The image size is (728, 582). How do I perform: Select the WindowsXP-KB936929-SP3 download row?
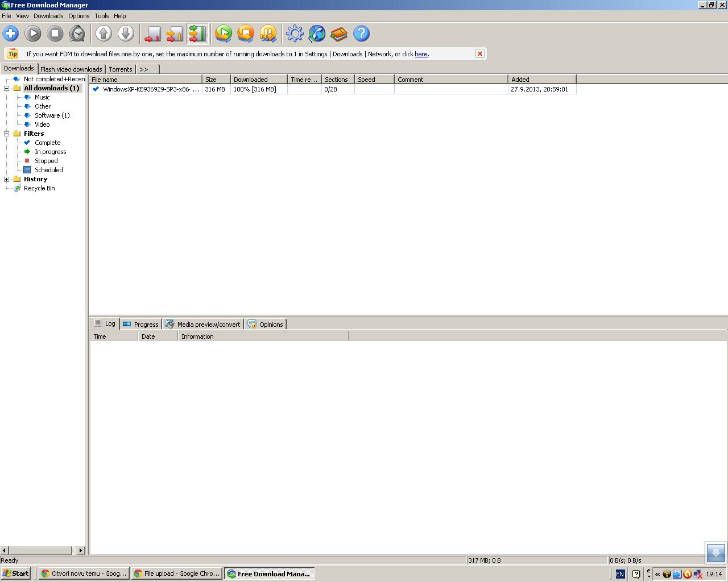coord(332,89)
